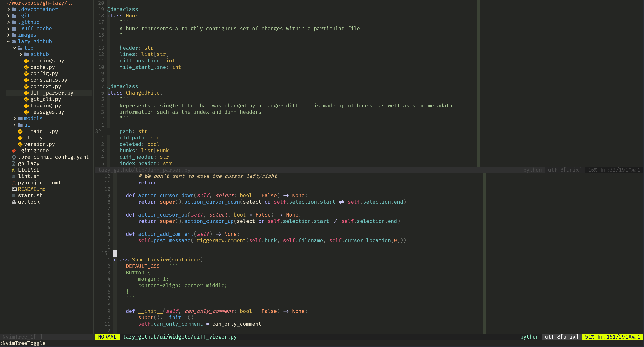Image resolution: width=644 pixels, height=347 pixels.
Task: Open the config.py file name
Action: pos(44,74)
